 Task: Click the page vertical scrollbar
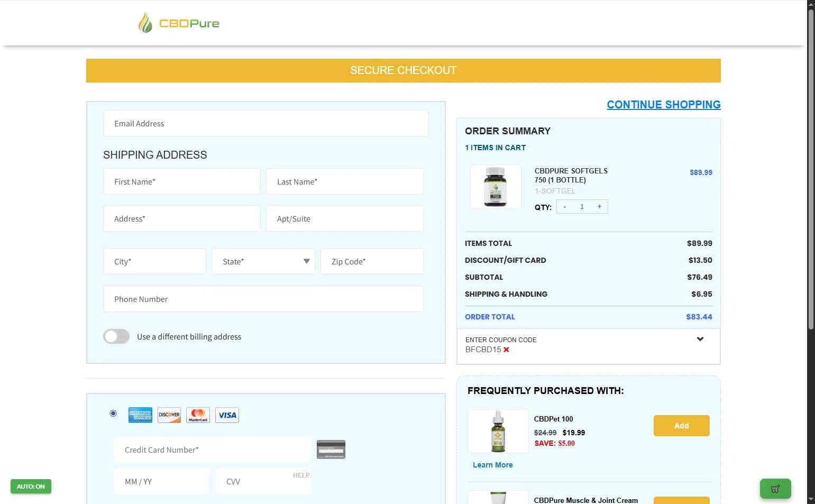(x=811, y=169)
